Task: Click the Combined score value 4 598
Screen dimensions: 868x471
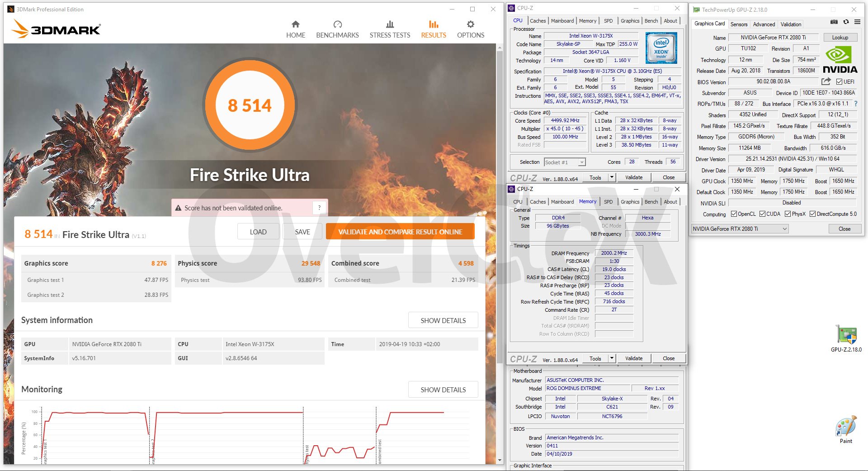Action: (466, 263)
